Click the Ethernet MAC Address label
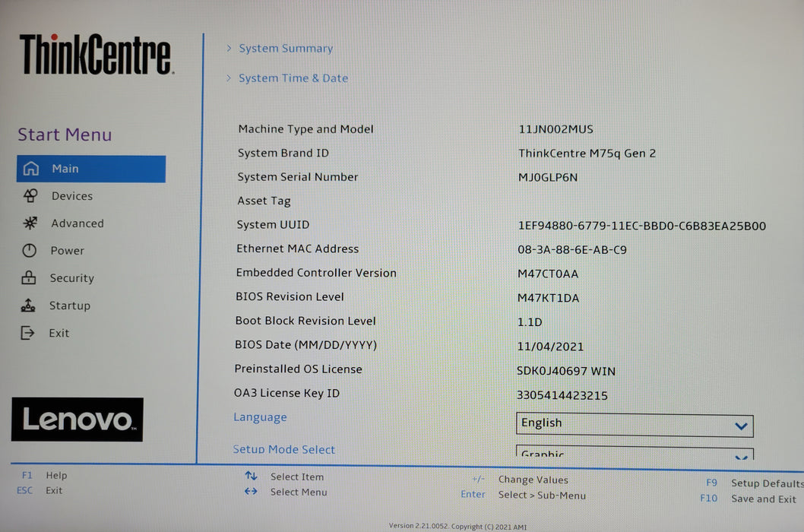Viewport: 804px width, 532px height. pyautogui.click(x=297, y=249)
